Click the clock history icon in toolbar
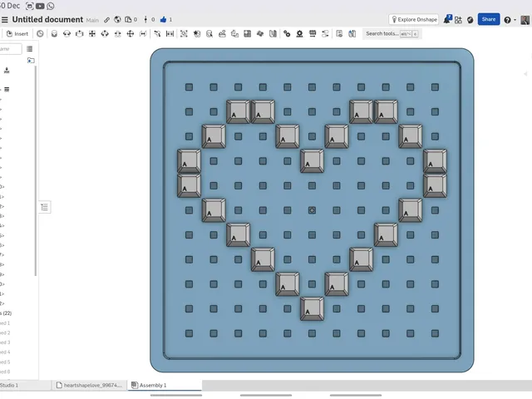532x399 pixels. (40, 33)
